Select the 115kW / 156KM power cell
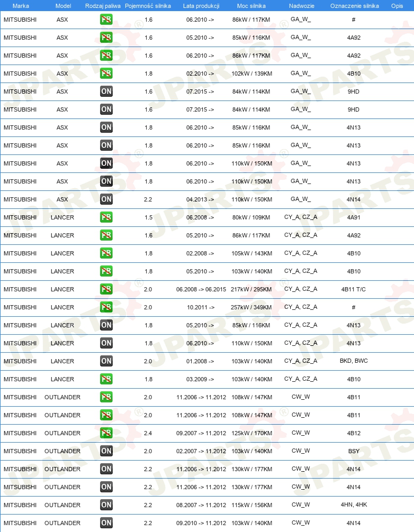Viewport: 414px width, 532px height. pos(251,505)
